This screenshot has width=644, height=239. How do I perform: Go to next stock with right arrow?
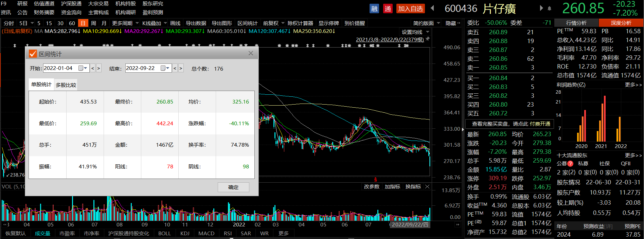click(541, 8)
